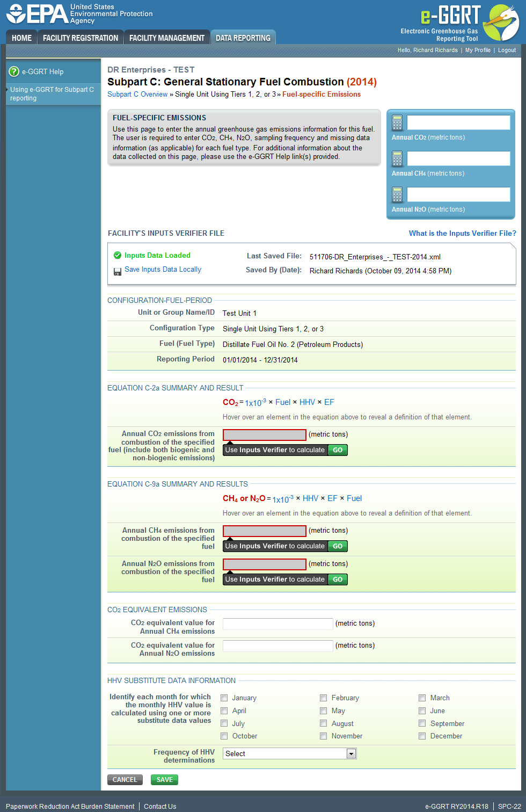Click the e-GGRT Help question mark icon
Image resolution: width=526 pixels, height=812 pixels.
(14, 71)
